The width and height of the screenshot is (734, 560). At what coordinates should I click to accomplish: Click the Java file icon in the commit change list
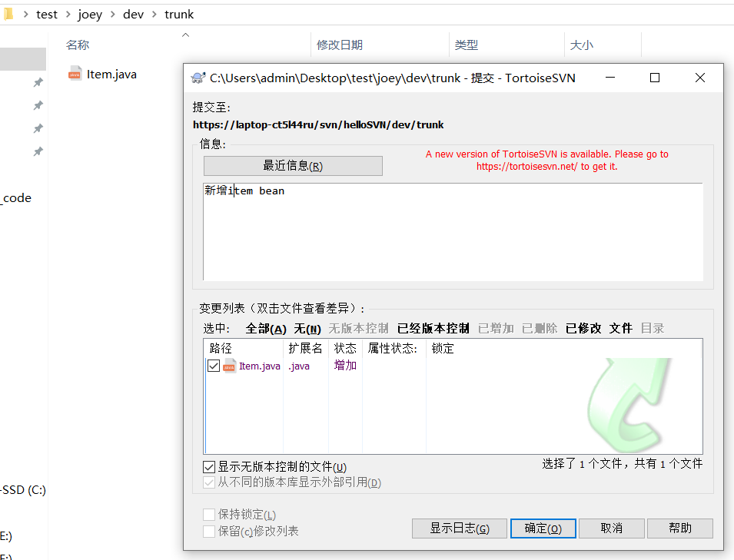click(229, 366)
